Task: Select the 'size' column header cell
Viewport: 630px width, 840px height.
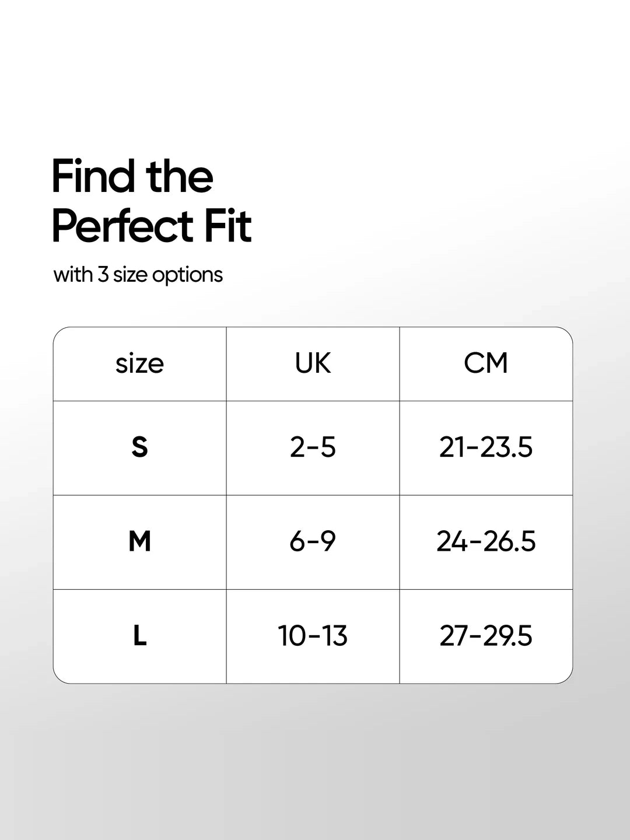Action: [140, 364]
